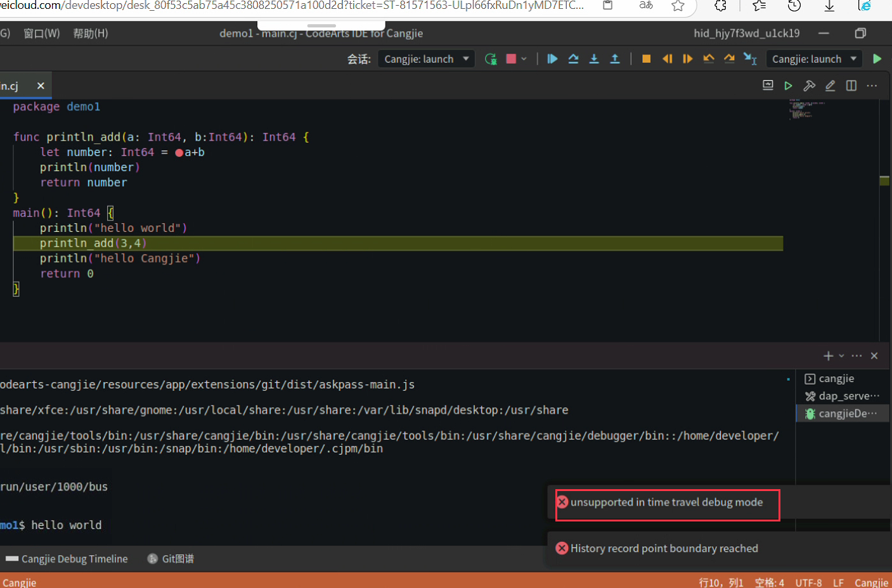The image size is (892, 588).
Task: Open the browser downloads
Action: tap(829, 6)
